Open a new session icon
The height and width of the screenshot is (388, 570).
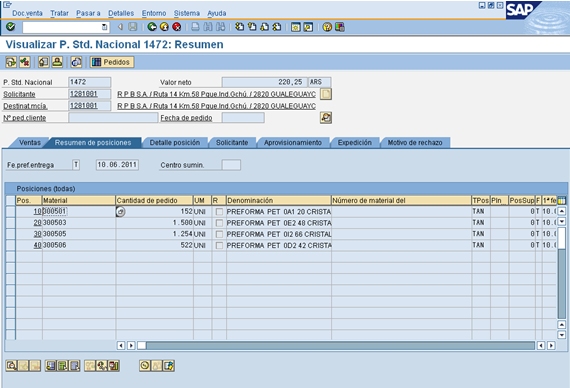(296, 27)
